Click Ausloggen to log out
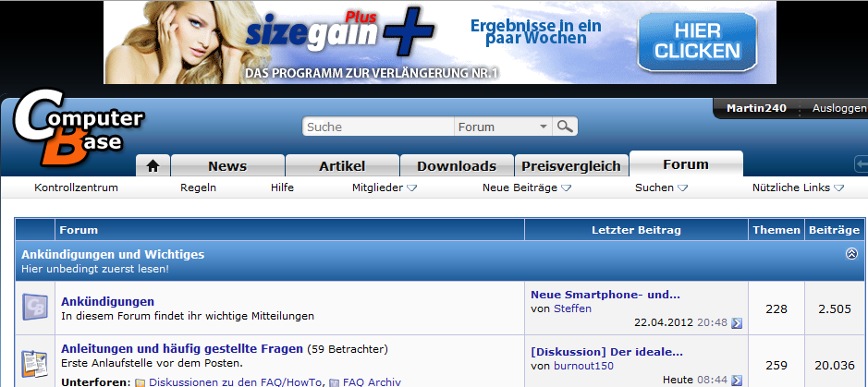 (838, 108)
